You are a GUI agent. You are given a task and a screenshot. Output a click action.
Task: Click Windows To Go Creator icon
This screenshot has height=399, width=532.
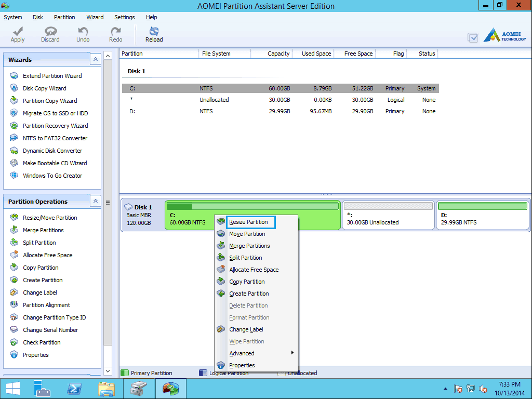(14, 176)
